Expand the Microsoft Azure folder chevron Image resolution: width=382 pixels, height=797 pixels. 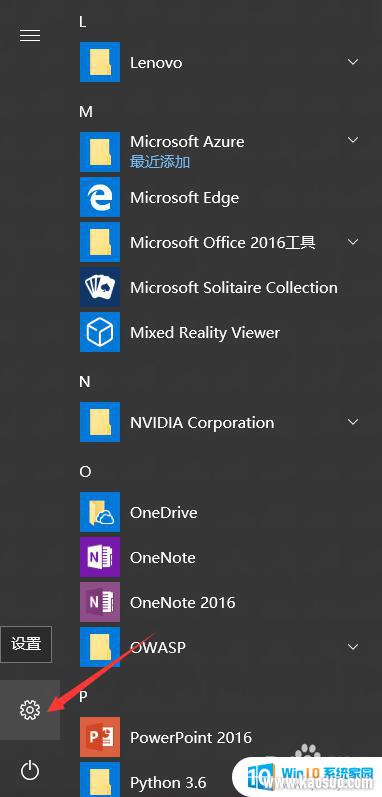tap(353, 140)
